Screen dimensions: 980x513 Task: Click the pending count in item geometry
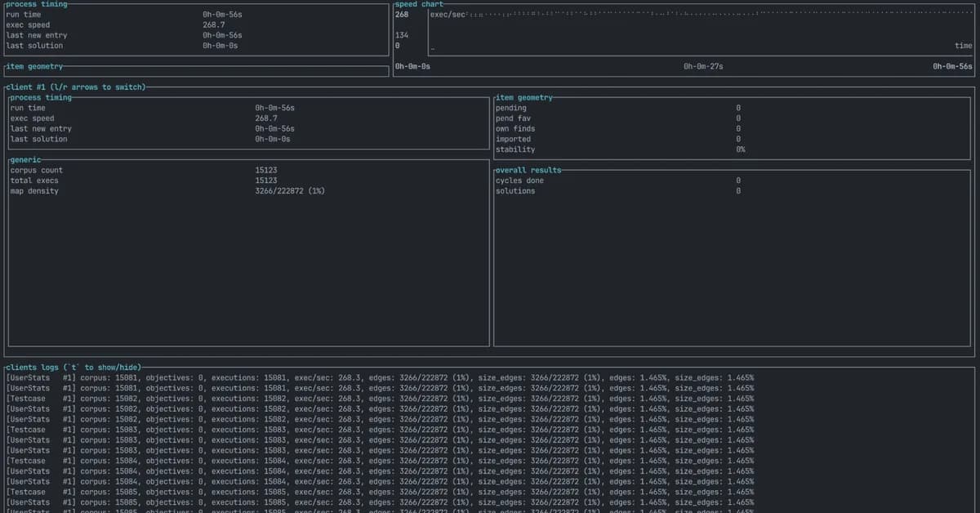(737, 107)
